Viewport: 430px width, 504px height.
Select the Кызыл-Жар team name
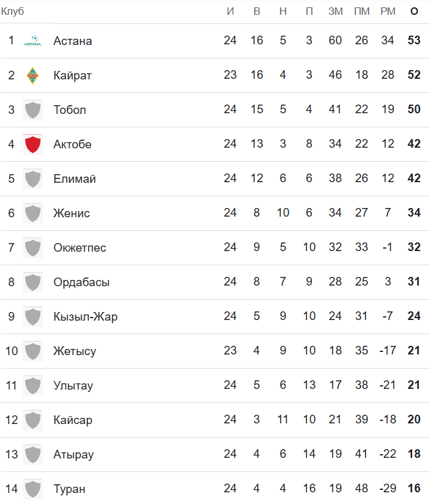86,317
